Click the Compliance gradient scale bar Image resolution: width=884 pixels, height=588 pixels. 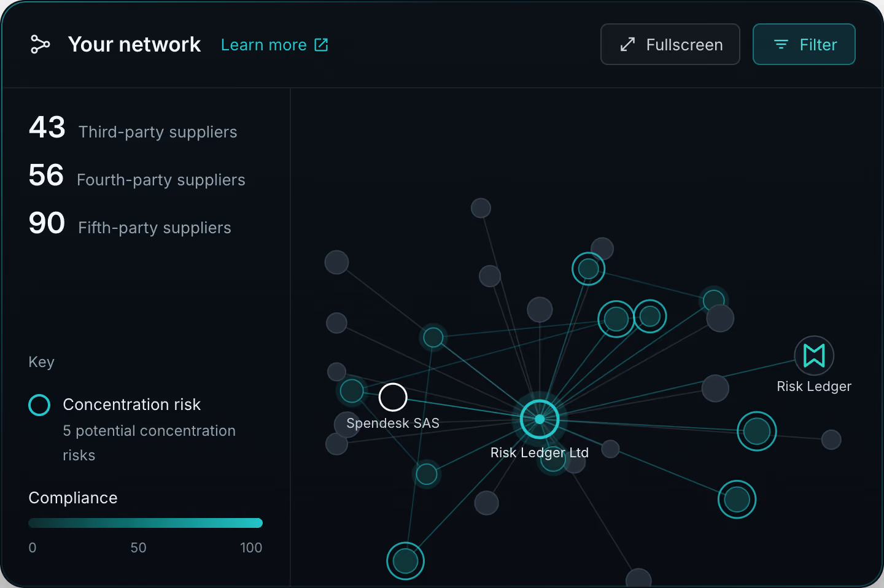[x=145, y=523]
